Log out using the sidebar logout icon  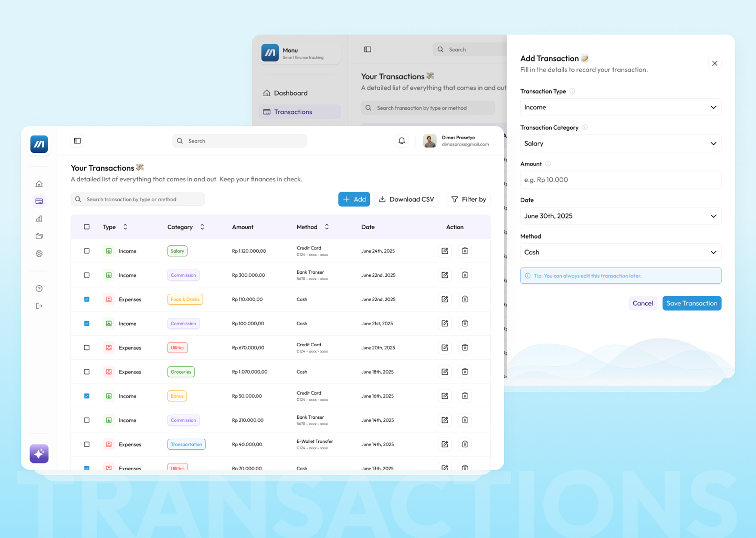[39, 305]
